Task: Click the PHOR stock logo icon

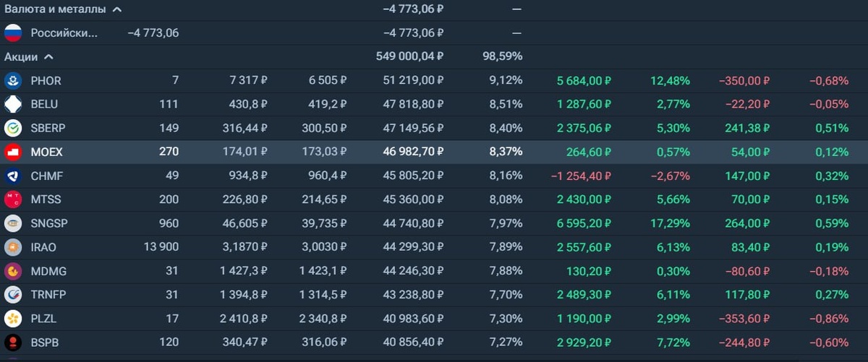Action: point(13,81)
